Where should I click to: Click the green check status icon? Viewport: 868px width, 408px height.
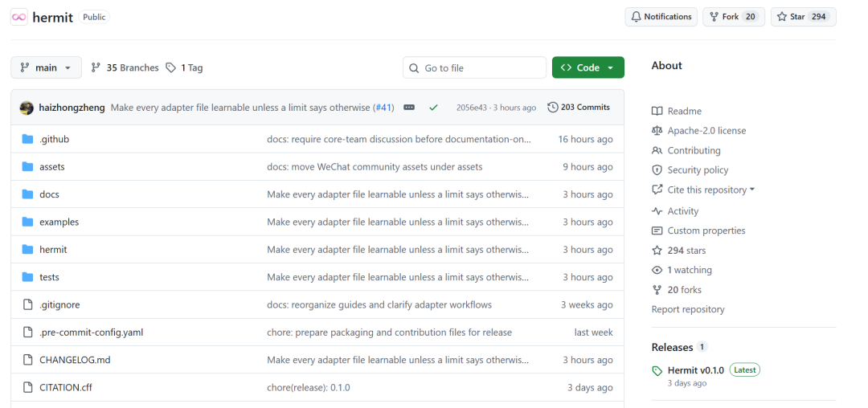[433, 108]
